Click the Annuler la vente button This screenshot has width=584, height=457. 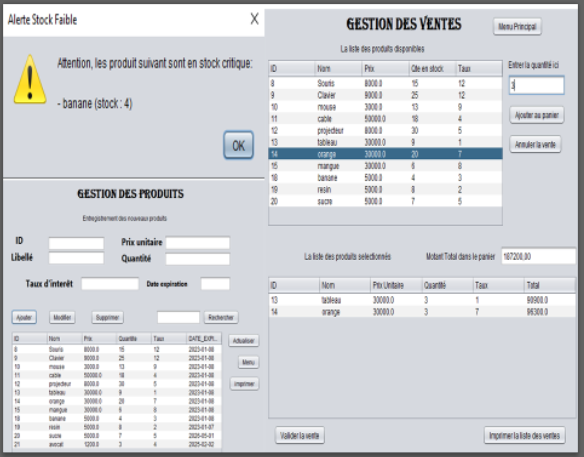pyautogui.click(x=535, y=145)
